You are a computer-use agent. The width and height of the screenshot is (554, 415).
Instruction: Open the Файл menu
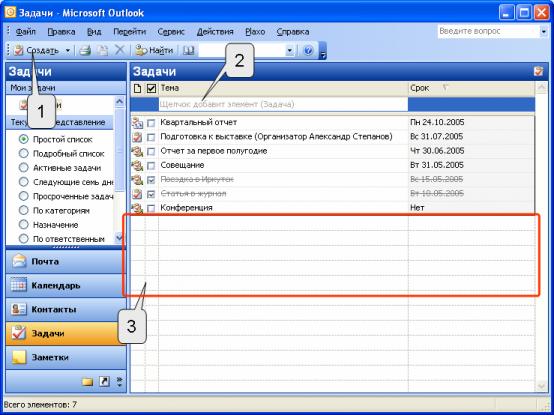click(26, 32)
